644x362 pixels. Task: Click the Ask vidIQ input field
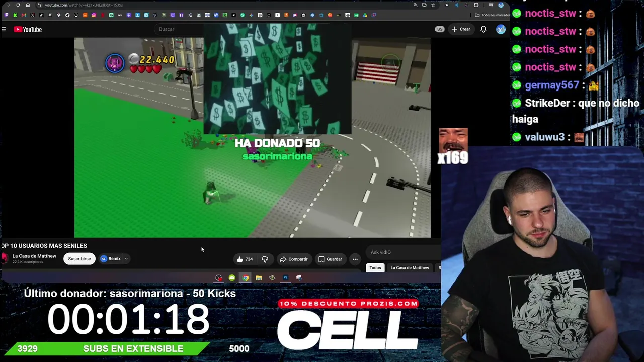[x=405, y=252]
